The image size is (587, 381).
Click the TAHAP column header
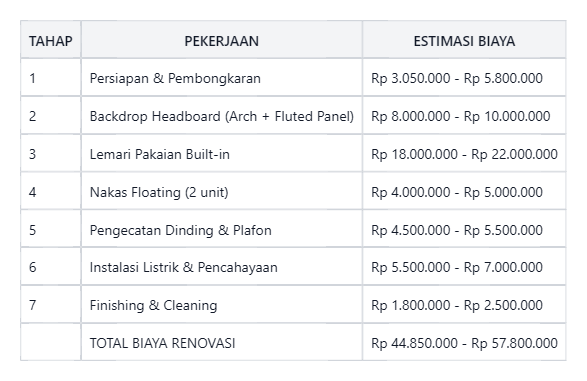51,40
